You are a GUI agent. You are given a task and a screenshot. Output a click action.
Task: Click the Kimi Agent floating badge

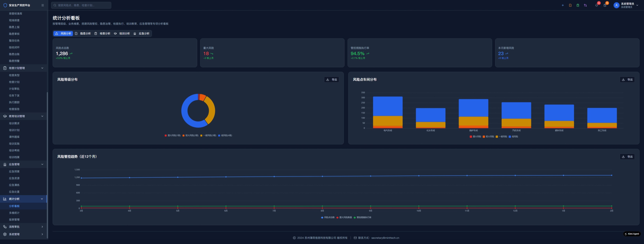tap(632, 234)
